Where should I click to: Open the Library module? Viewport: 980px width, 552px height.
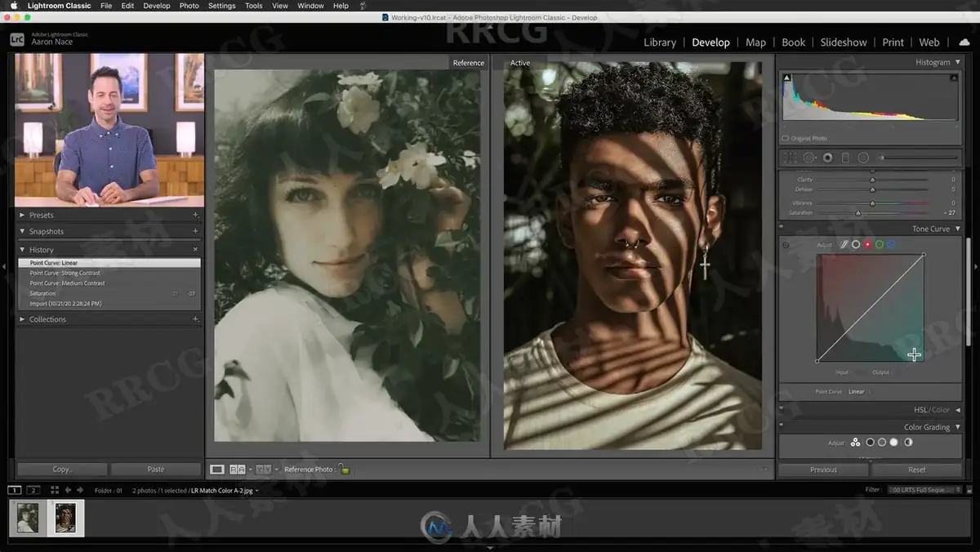660,42
